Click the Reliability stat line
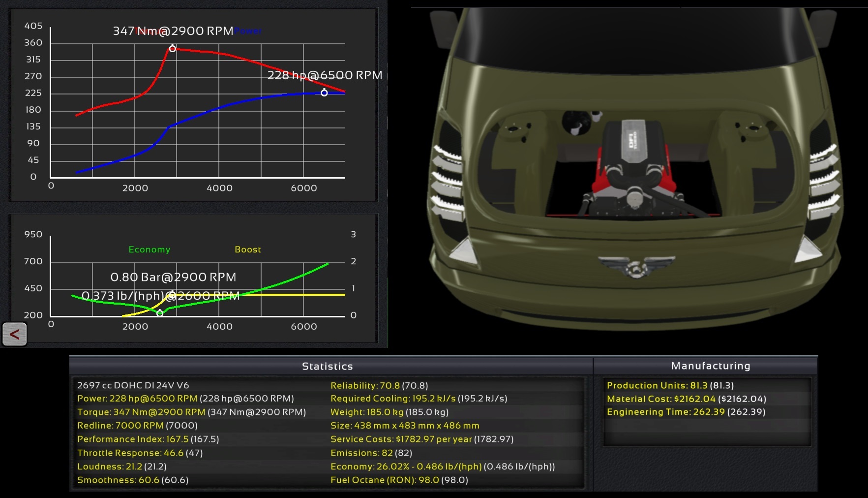 379,385
